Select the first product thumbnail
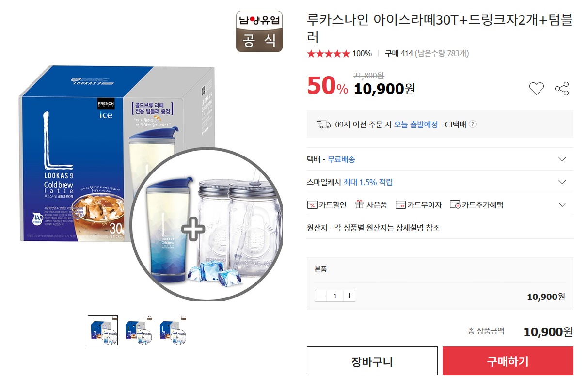This screenshot has height=391, width=588. coord(103,330)
